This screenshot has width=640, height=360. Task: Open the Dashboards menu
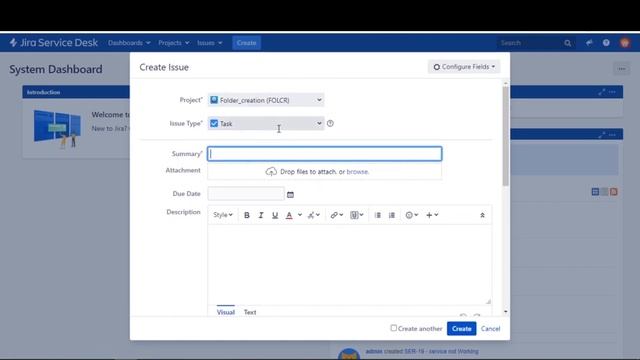click(x=129, y=42)
